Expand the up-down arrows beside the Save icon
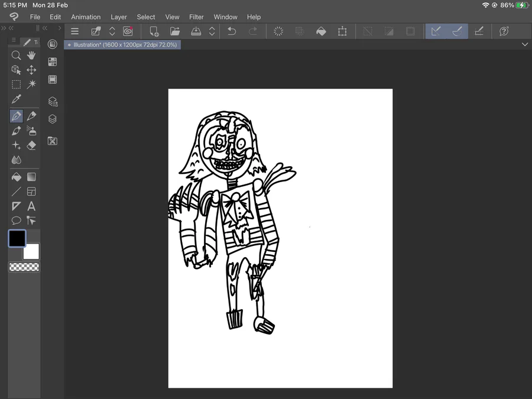 click(212, 31)
